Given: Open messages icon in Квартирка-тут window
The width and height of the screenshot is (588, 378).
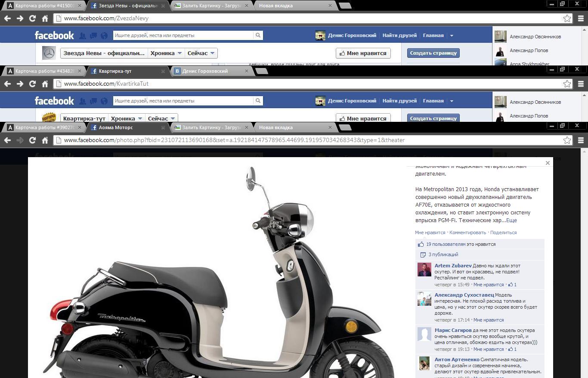Looking at the screenshot, I should 93,101.
